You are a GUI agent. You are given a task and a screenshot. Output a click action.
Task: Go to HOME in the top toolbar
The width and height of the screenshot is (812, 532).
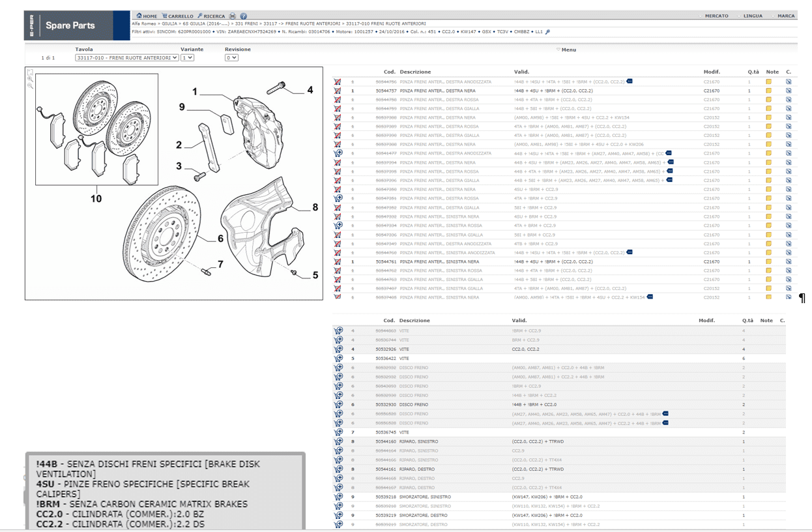pos(147,16)
